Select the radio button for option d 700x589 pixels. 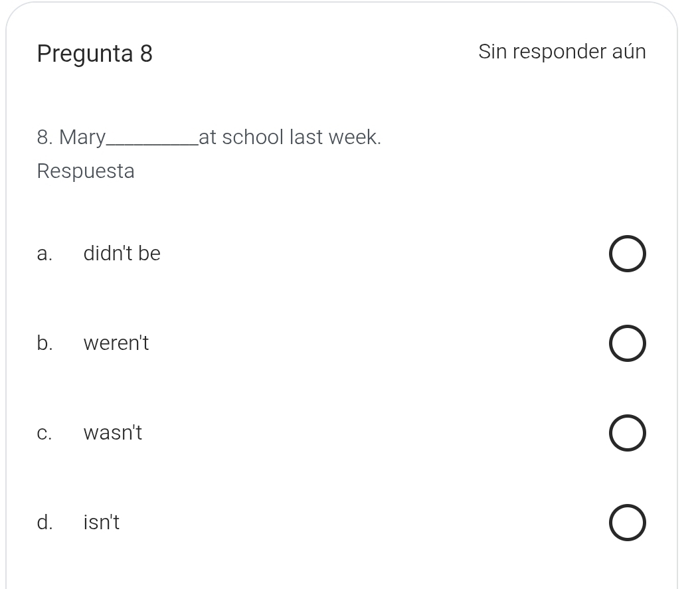tap(628, 522)
